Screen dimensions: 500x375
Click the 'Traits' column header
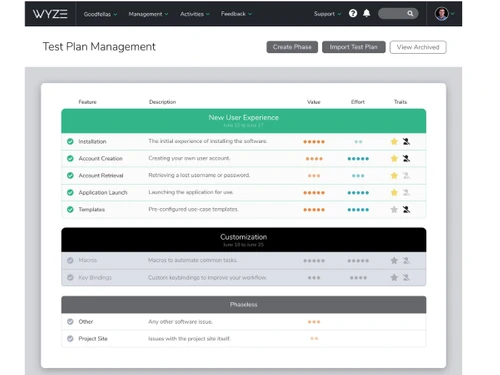[400, 102]
